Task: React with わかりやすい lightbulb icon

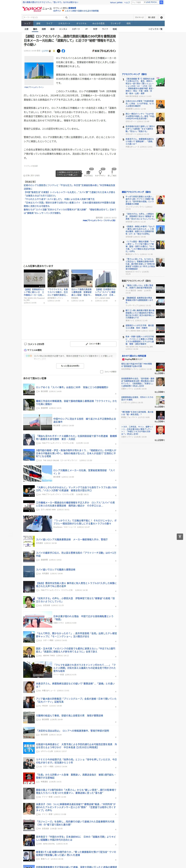Action: 100,172
